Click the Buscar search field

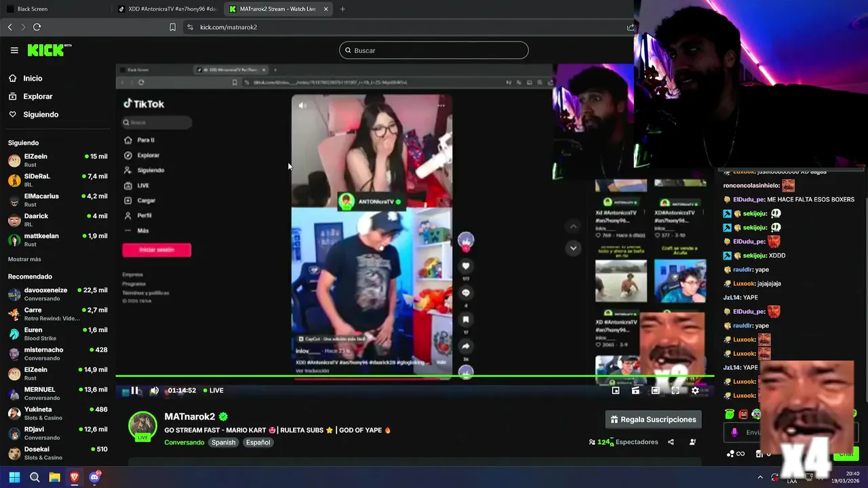pyautogui.click(x=434, y=50)
